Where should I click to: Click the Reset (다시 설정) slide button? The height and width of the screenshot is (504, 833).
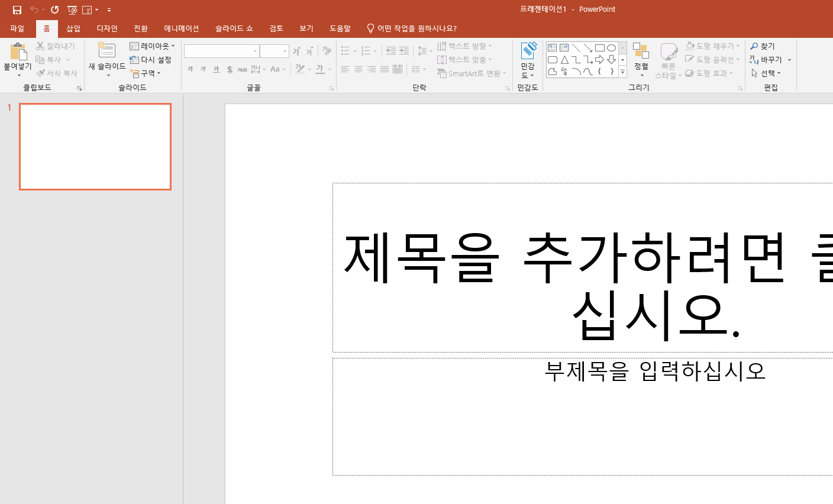pos(150,60)
